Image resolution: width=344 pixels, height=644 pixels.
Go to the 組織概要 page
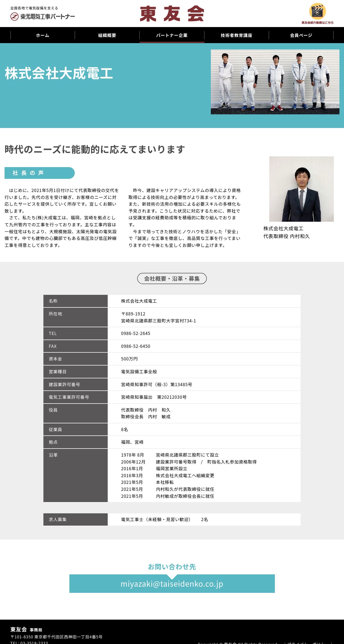(x=107, y=35)
